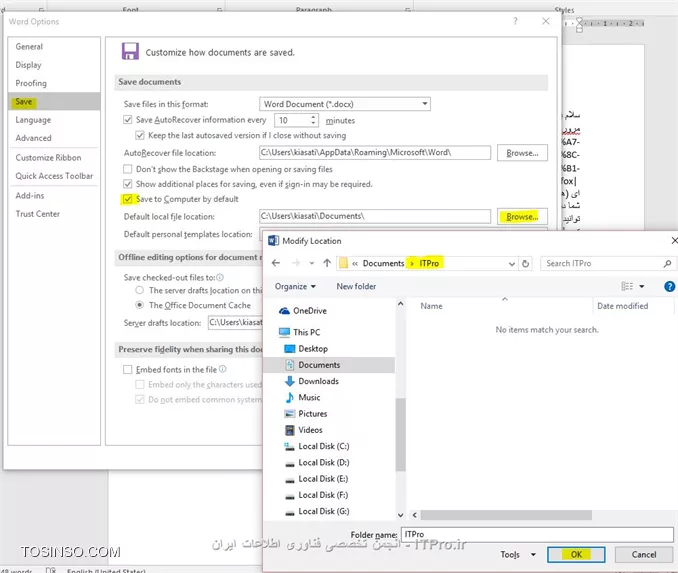Select server drafts location radio button
Viewport: 678px width, 573px height.
pos(139,290)
